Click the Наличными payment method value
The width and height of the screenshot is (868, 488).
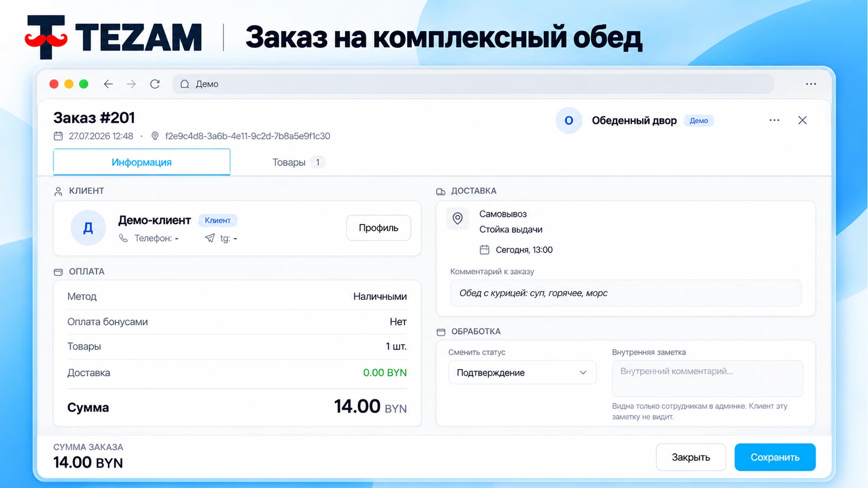[x=380, y=297]
